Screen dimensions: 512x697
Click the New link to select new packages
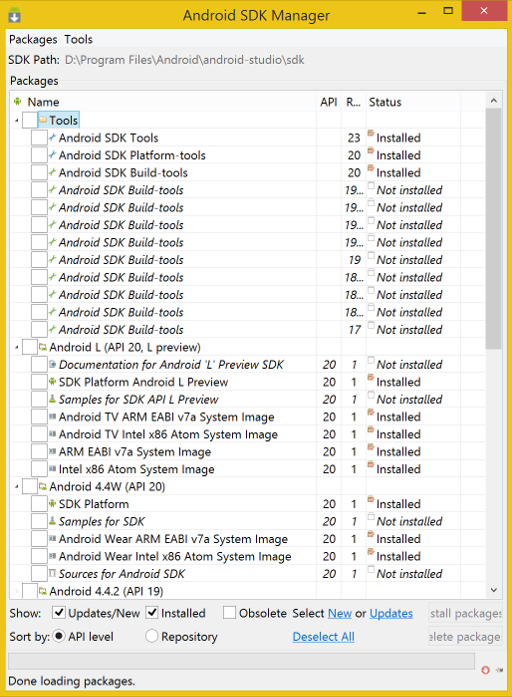(x=340, y=613)
